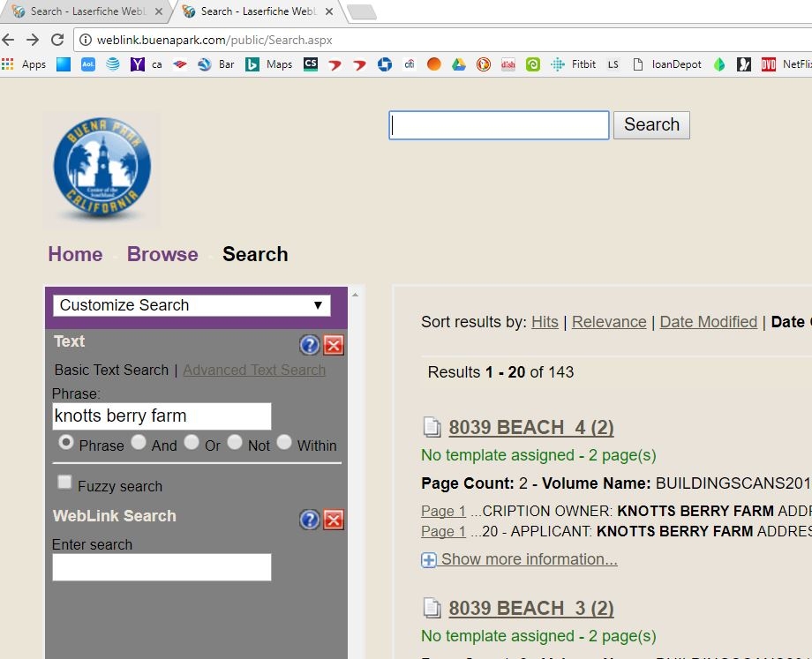The height and width of the screenshot is (659, 812).
Task: Open the loanDepot bookmark
Action: click(667, 64)
